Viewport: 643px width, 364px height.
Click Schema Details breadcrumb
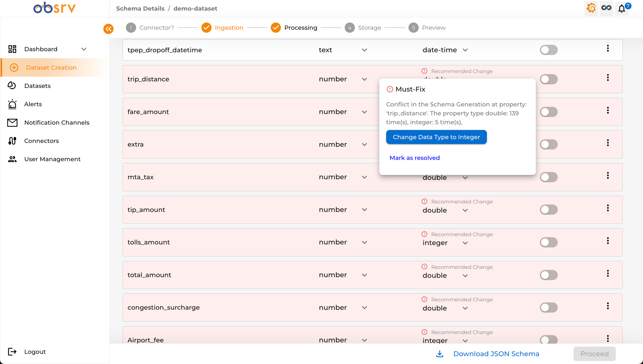140,9
